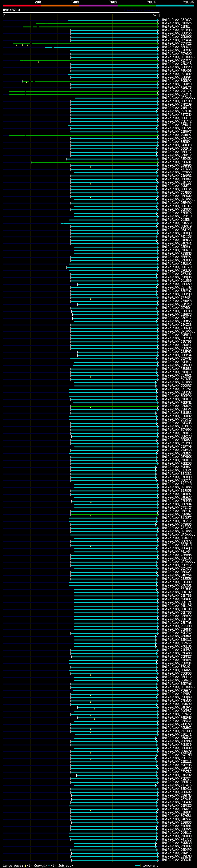Click hit label UniRef100_Q748Y8
The width and height of the screenshot is (197, 868).
click(x=176, y=301)
